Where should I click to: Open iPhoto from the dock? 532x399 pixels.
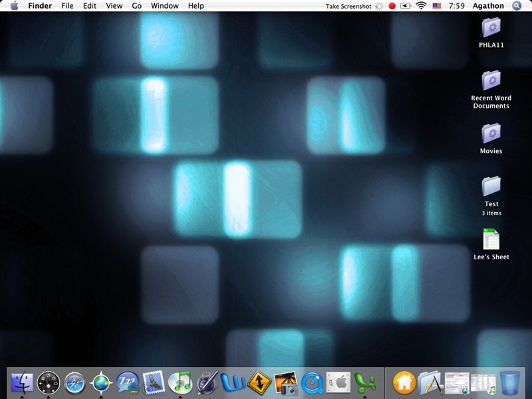coord(285,382)
